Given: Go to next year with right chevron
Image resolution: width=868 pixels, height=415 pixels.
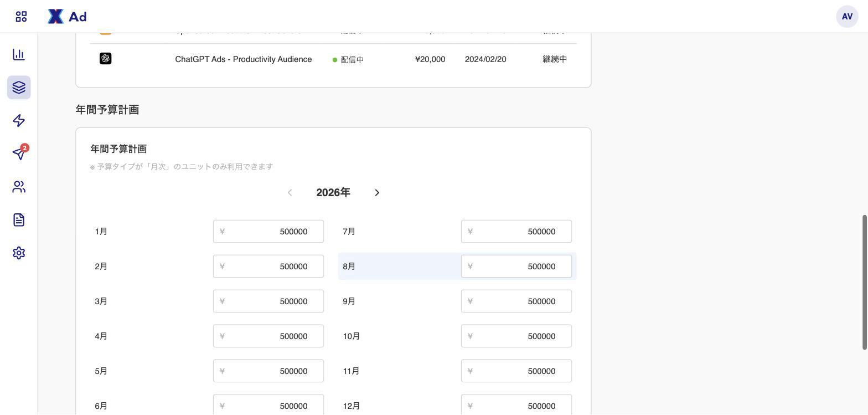Looking at the screenshot, I should pyautogui.click(x=377, y=193).
